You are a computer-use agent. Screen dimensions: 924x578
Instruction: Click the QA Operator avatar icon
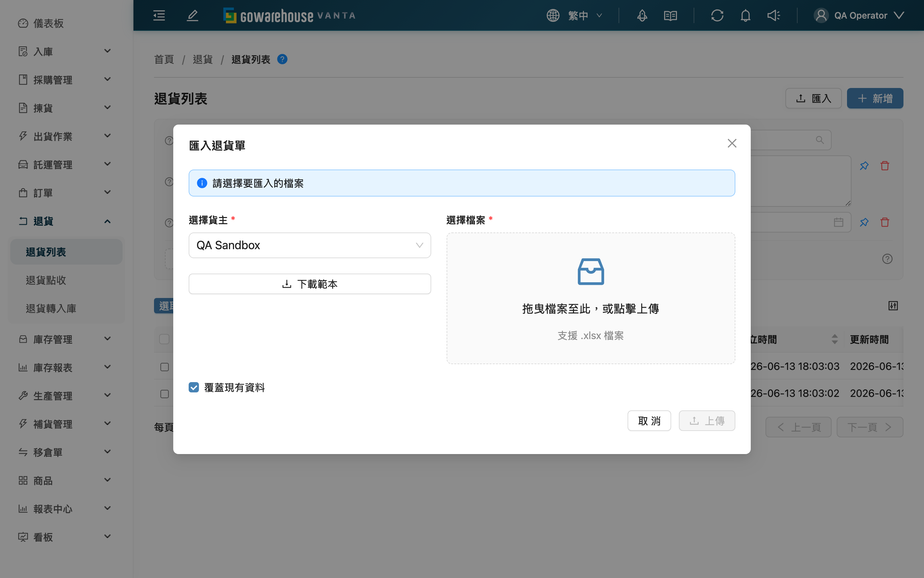pos(821,15)
